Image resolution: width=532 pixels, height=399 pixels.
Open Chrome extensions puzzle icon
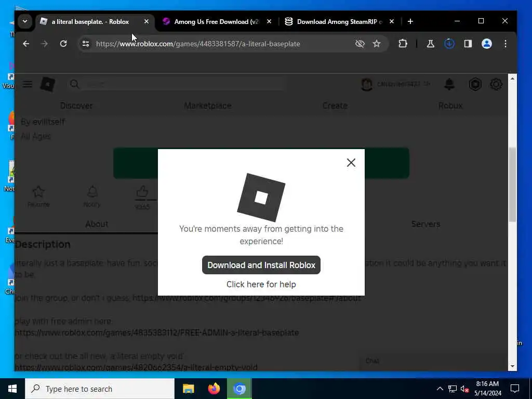click(x=403, y=44)
